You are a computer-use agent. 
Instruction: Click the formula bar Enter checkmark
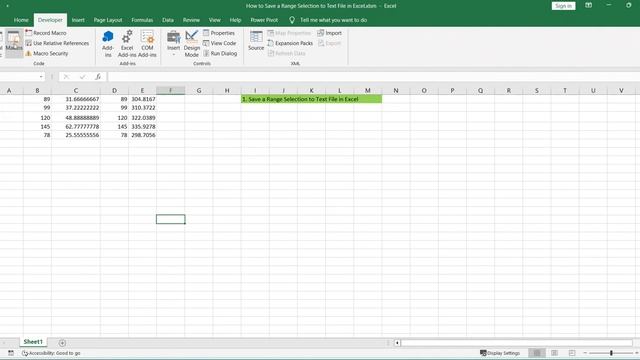[82, 77]
